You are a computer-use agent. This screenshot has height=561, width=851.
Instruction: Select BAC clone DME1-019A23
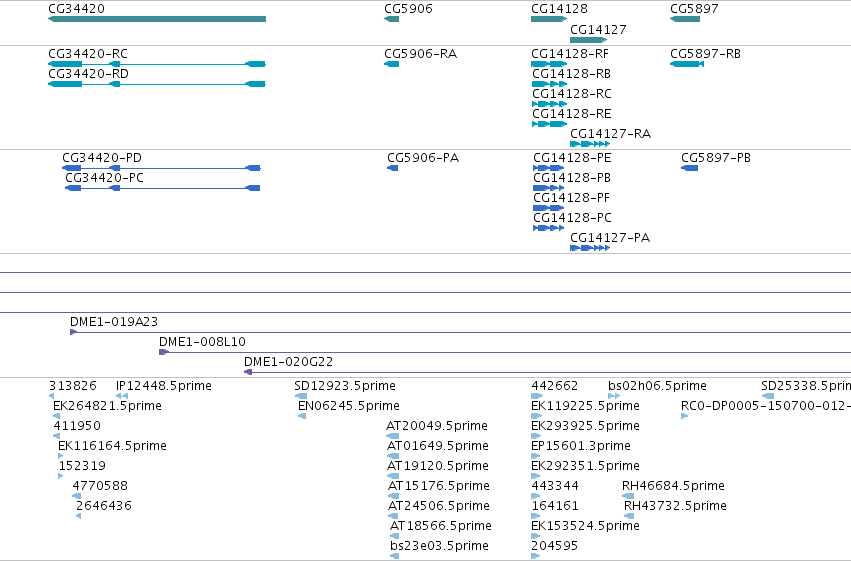(x=114, y=322)
